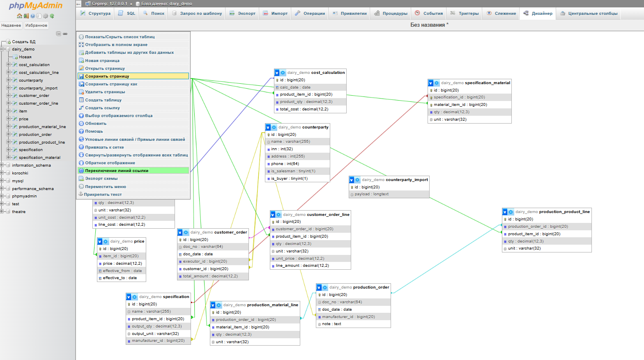Click the Недавнее button
644x360 pixels.
pyautogui.click(x=11, y=25)
